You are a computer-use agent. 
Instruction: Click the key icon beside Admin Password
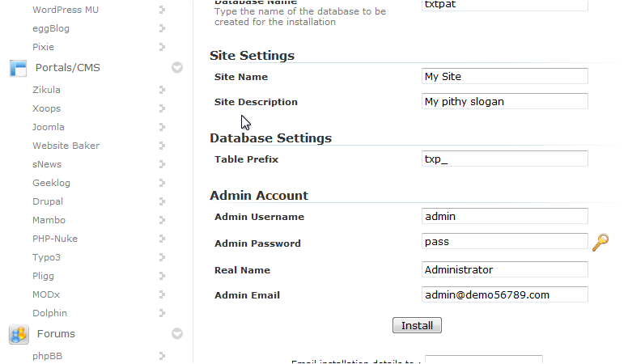600,243
